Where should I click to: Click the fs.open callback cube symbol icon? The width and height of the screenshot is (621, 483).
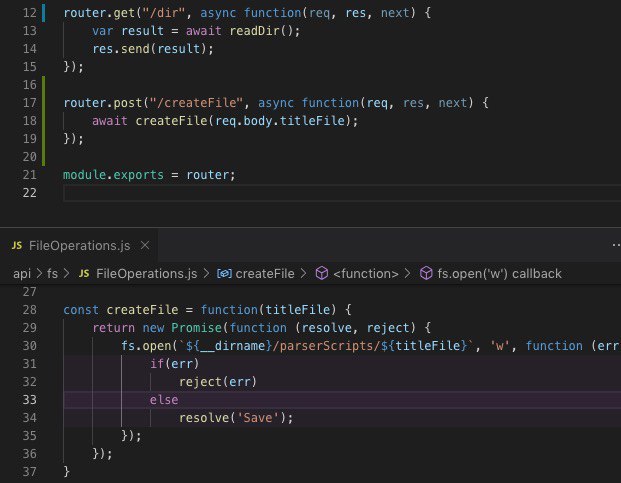(426, 273)
